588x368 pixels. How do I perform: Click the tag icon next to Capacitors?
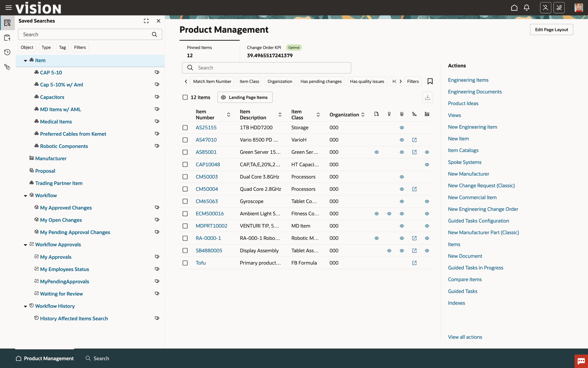tap(157, 97)
